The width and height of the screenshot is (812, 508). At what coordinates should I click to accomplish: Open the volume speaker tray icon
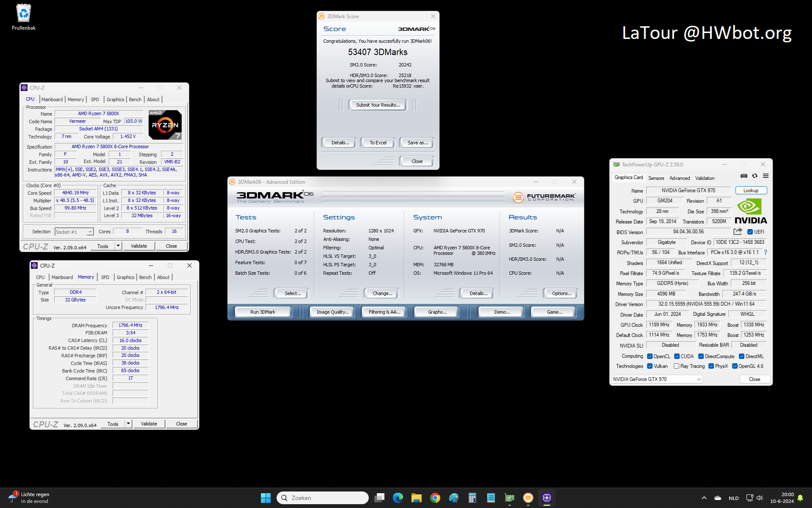click(760, 498)
